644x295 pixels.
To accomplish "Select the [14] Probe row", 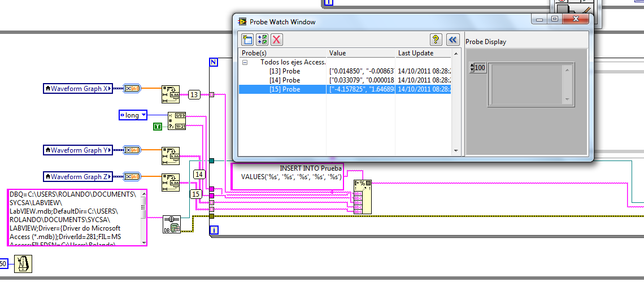I will (x=285, y=80).
